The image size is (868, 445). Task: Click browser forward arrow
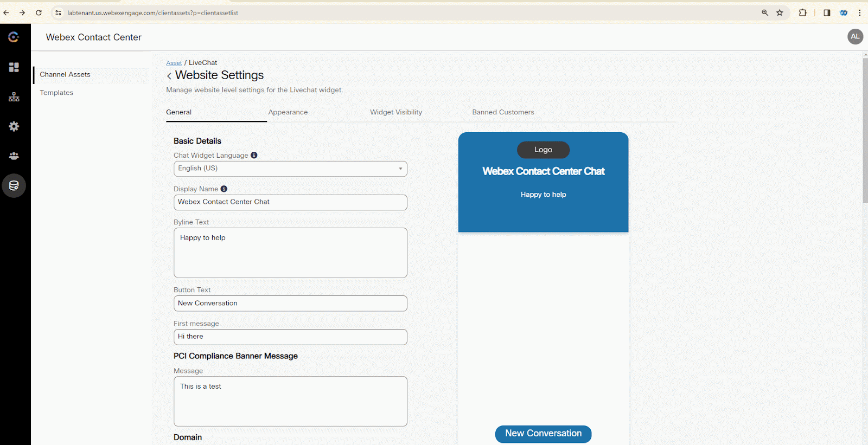[22, 12]
